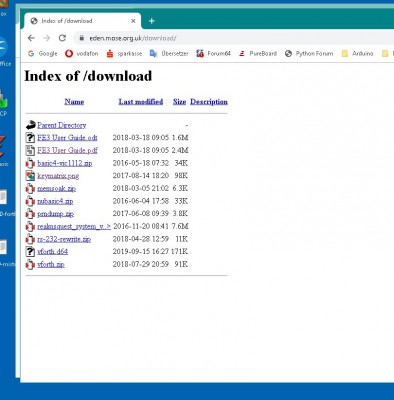The width and height of the screenshot is (394, 400).
Task: Click the unknown-file icon beside FE3 User Guide.odt
Action: tap(30, 138)
